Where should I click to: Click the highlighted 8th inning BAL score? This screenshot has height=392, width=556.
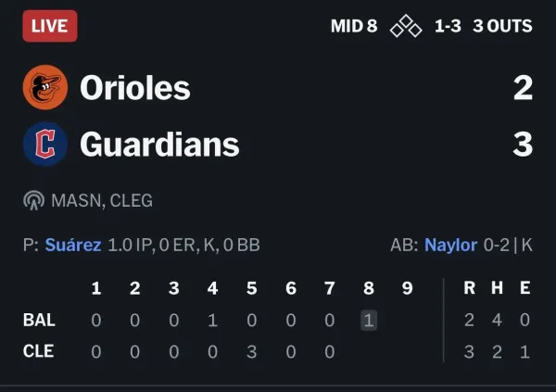click(x=369, y=321)
